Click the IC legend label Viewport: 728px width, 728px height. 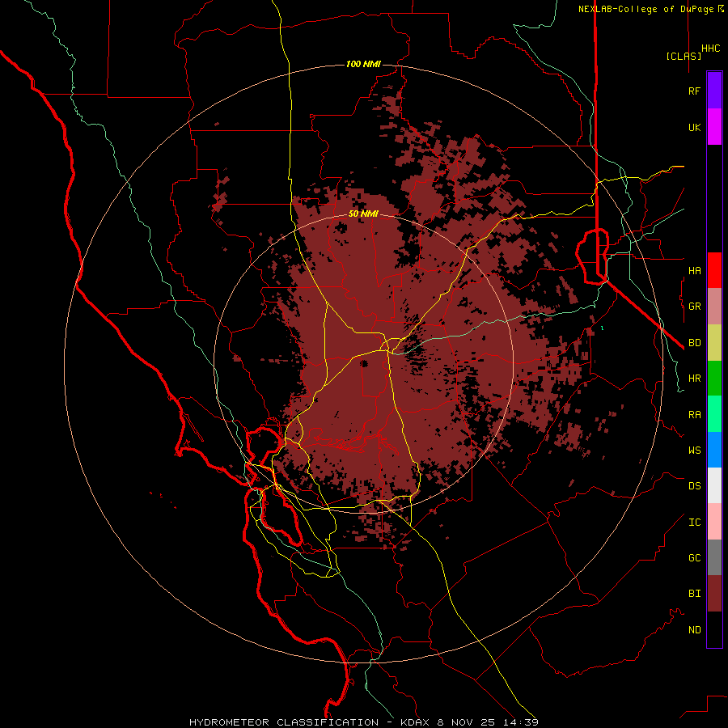click(x=694, y=523)
